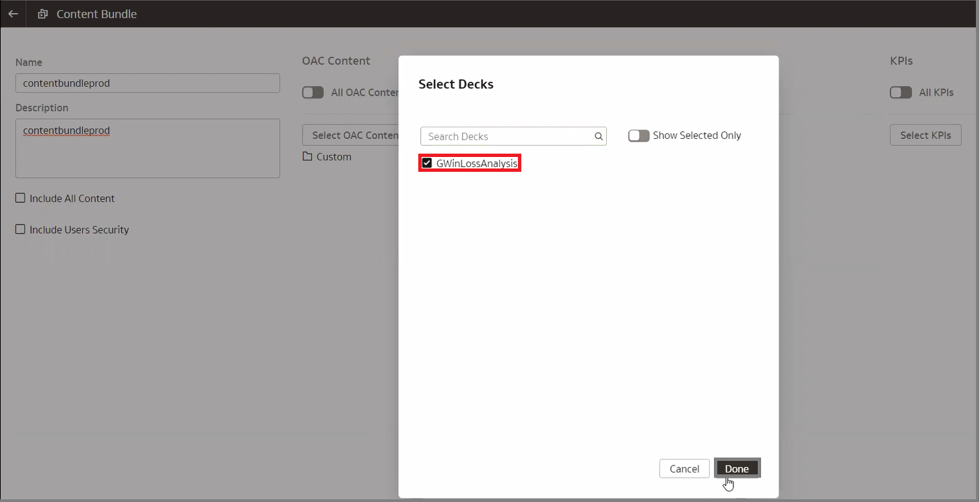This screenshot has width=980, height=502.
Task: Check the Include All Content checkbox
Action: [x=20, y=198]
